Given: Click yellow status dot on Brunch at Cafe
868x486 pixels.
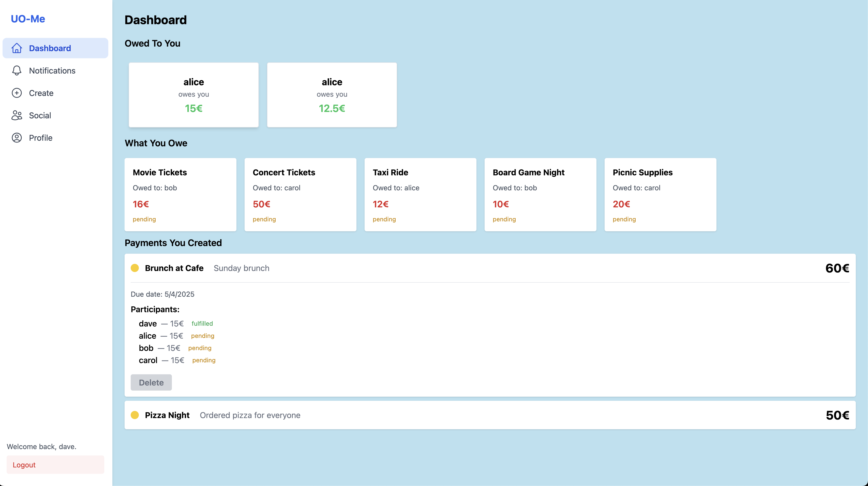Looking at the screenshot, I should pyautogui.click(x=135, y=268).
